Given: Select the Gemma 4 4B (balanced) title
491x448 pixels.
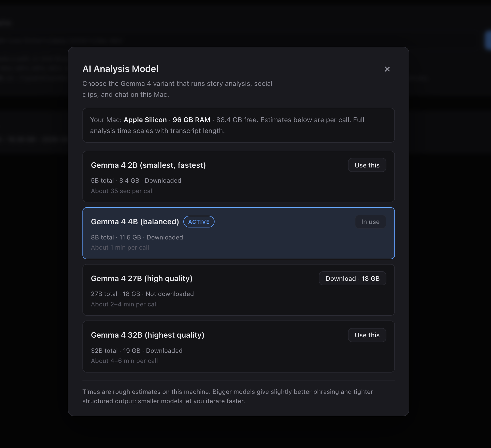Looking at the screenshot, I should pyautogui.click(x=135, y=222).
